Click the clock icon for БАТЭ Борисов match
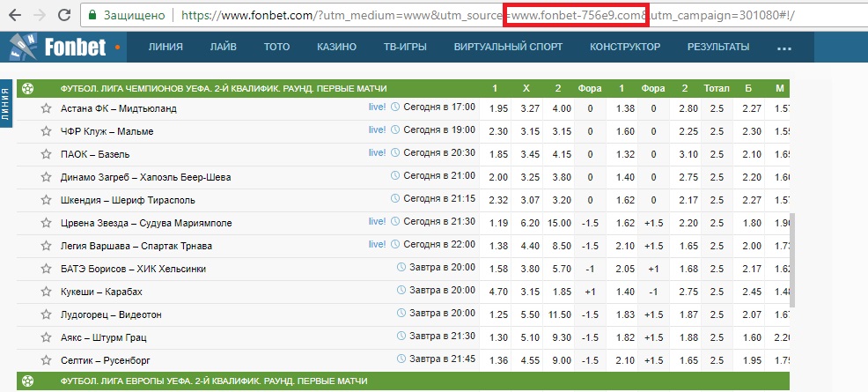Screen dimensions: 868x392 401,267
